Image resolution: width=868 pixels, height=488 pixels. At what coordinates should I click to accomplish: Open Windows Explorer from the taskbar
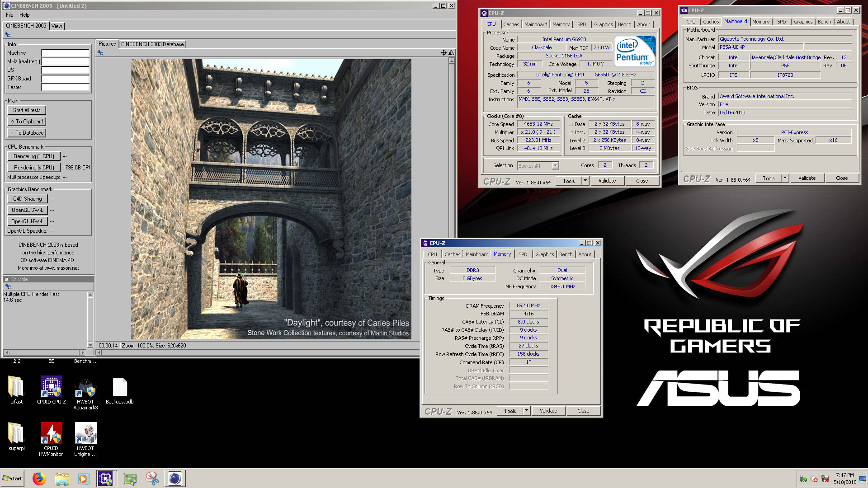62,479
